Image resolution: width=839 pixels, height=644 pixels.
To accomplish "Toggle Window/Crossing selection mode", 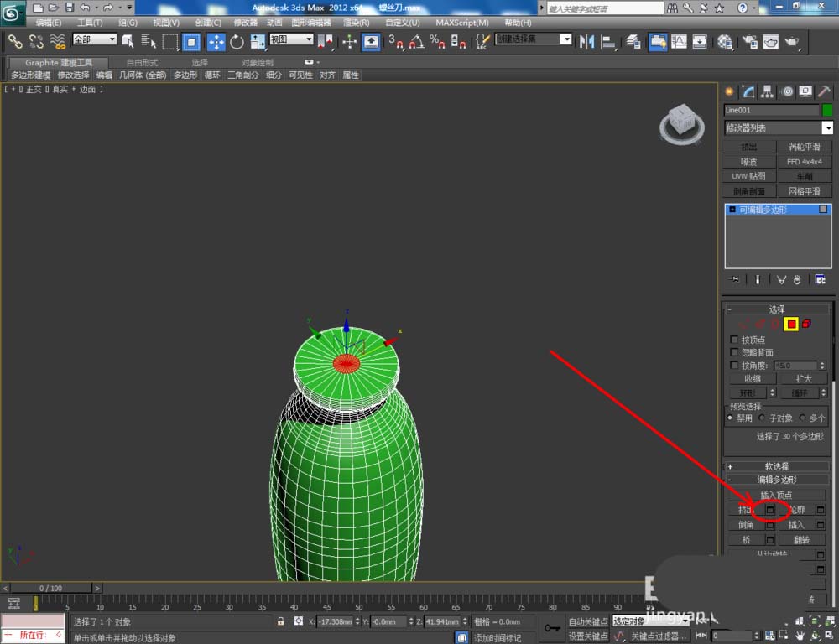I will 191,41.
